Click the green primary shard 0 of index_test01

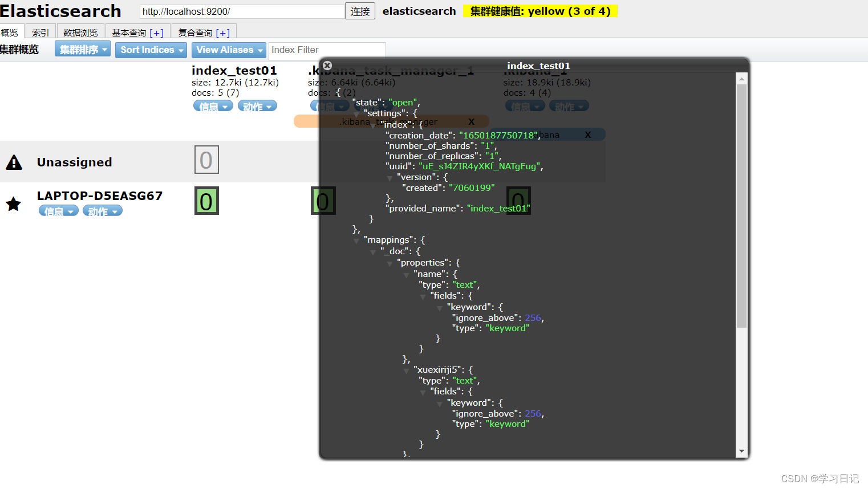tap(206, 201)
